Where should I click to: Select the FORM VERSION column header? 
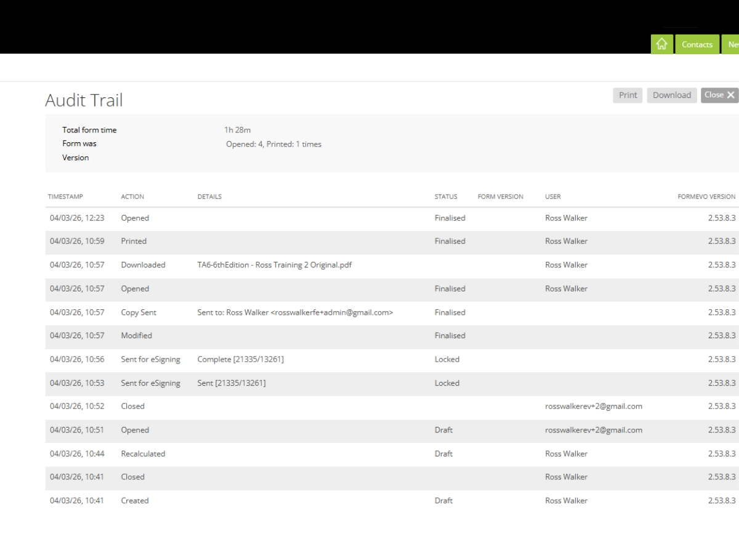[x=500, y=197]
